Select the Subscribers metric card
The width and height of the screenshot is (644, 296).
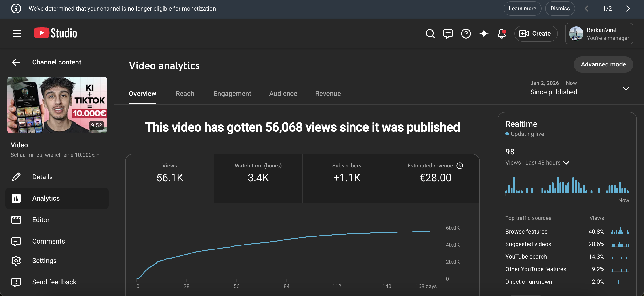point(347,178)
